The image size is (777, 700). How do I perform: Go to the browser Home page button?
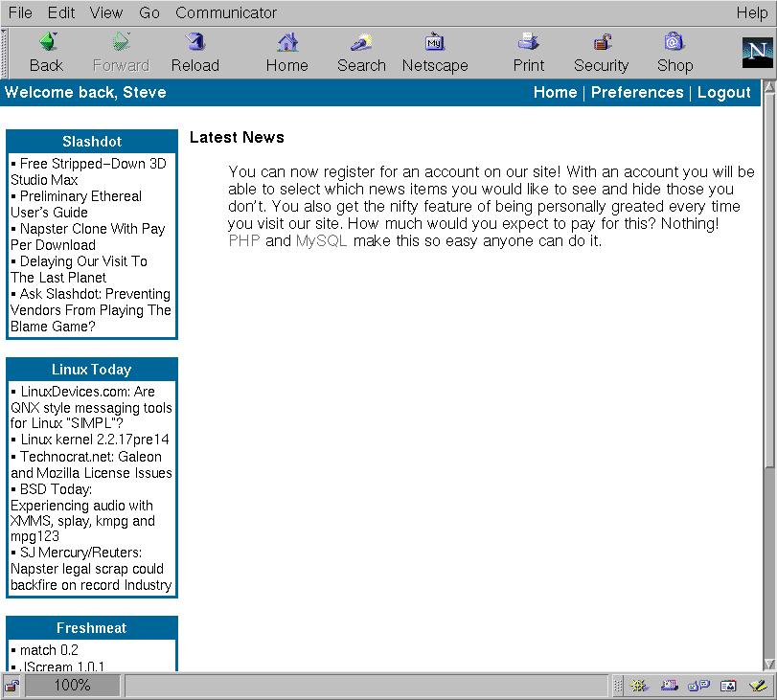click(286, 53)
